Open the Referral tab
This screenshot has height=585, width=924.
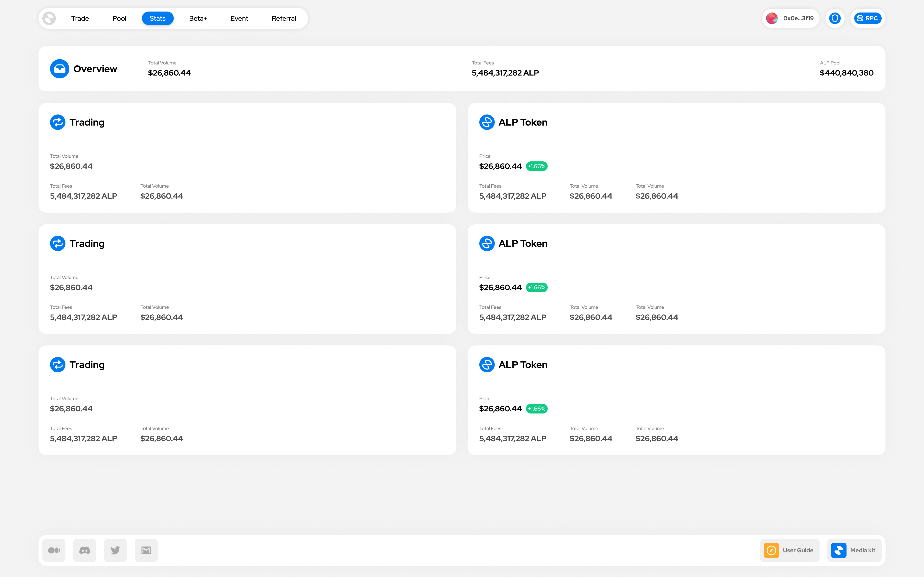(284, 19)
